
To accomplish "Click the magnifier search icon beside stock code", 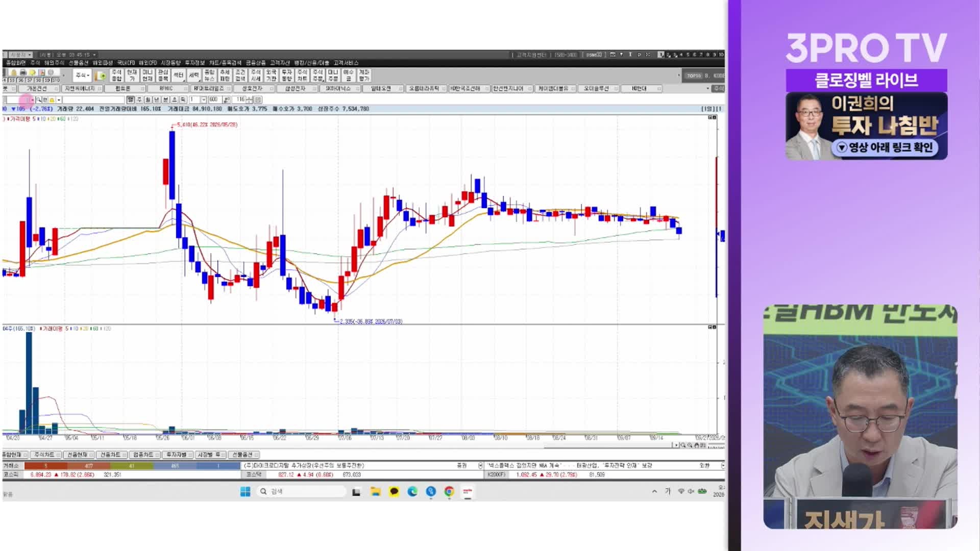I will [x=38, y=99].
